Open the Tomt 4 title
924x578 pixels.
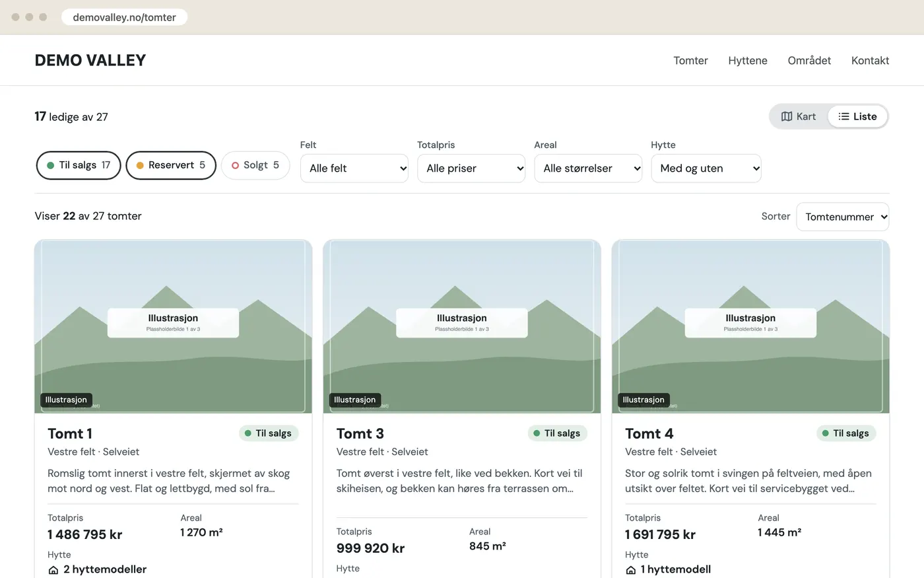coord(649,433)
